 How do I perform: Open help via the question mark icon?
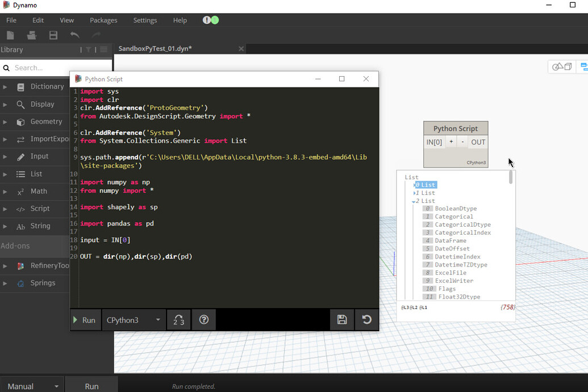203,319
